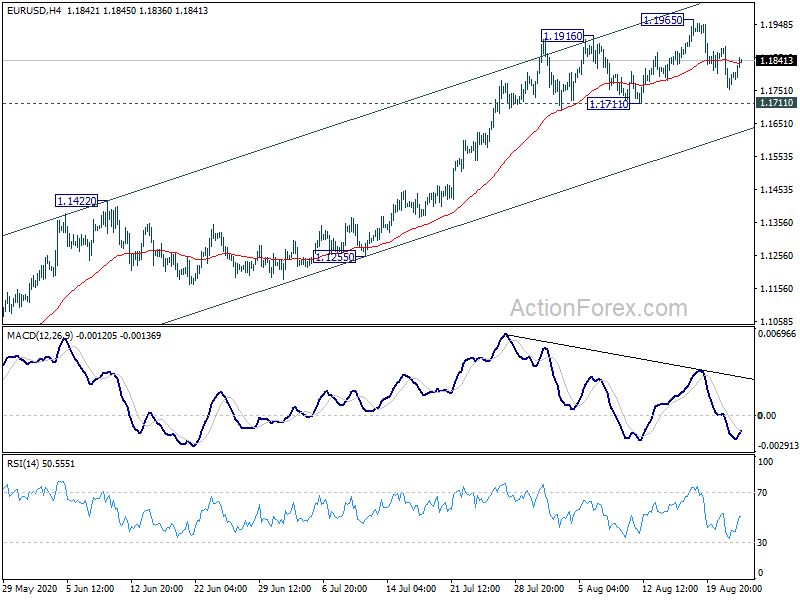Click the 1.17110 axis price tag
Viewport: 800px width, 600px height.
pyautogui.click(x=777, y=103)
